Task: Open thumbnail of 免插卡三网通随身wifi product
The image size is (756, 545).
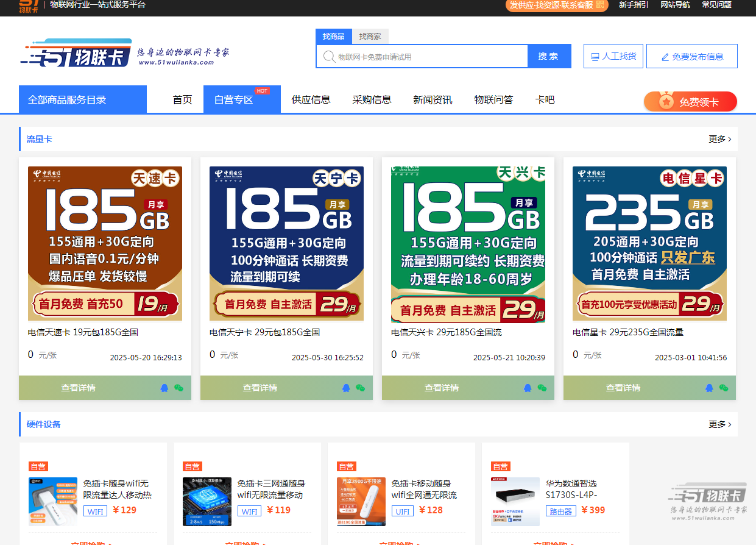Action: (207, 502)
